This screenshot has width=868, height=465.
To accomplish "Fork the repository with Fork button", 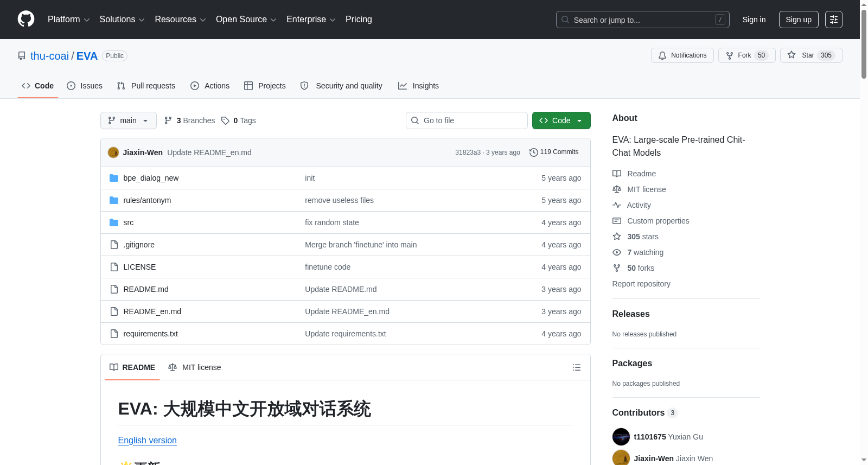I will click(747, 55).
